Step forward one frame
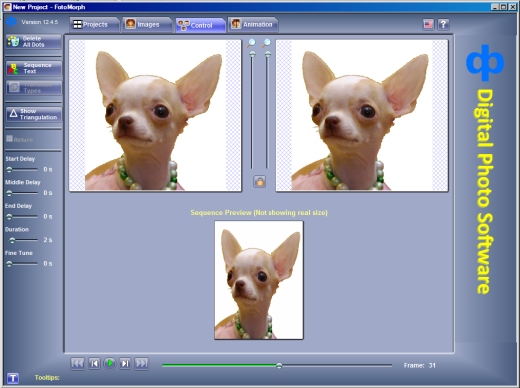This screenshot has height=388, width=520. click(125, 363)
